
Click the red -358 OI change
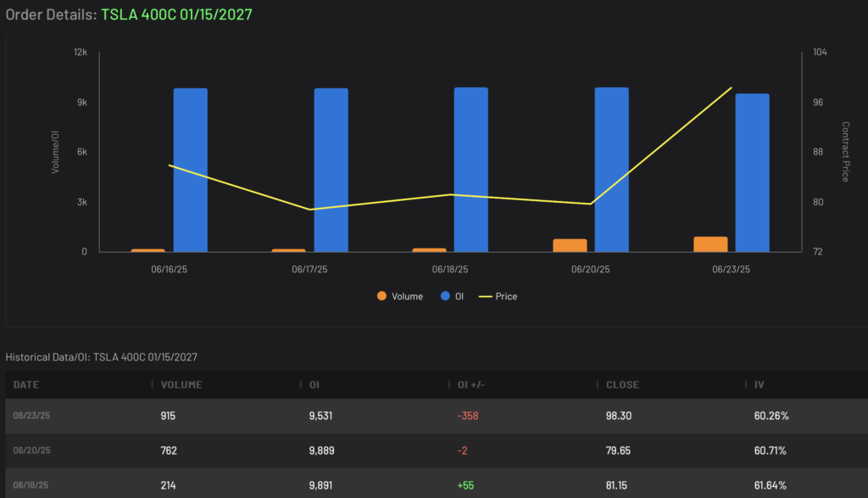tap(468, 416)
